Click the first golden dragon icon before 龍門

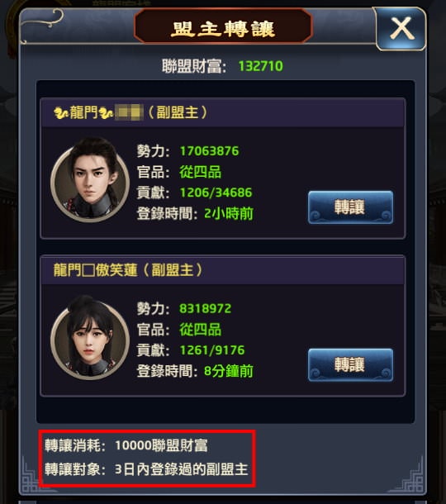pos(61,113)
